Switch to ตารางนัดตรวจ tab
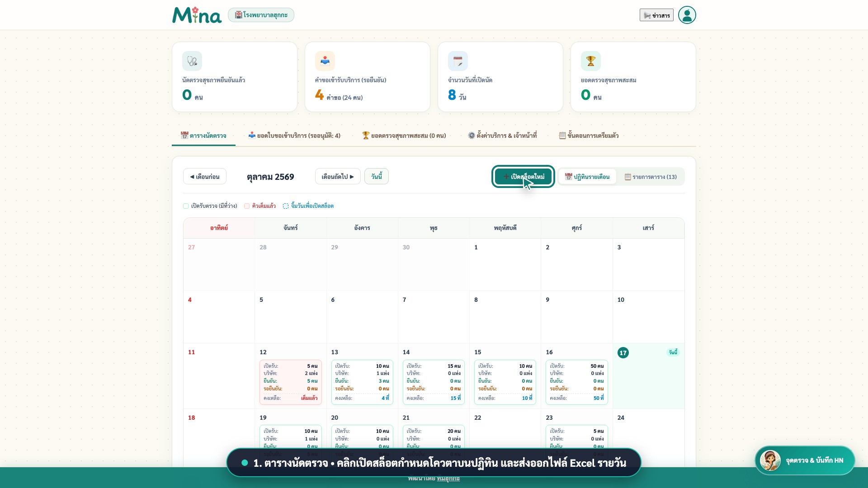 coord(203,136)
